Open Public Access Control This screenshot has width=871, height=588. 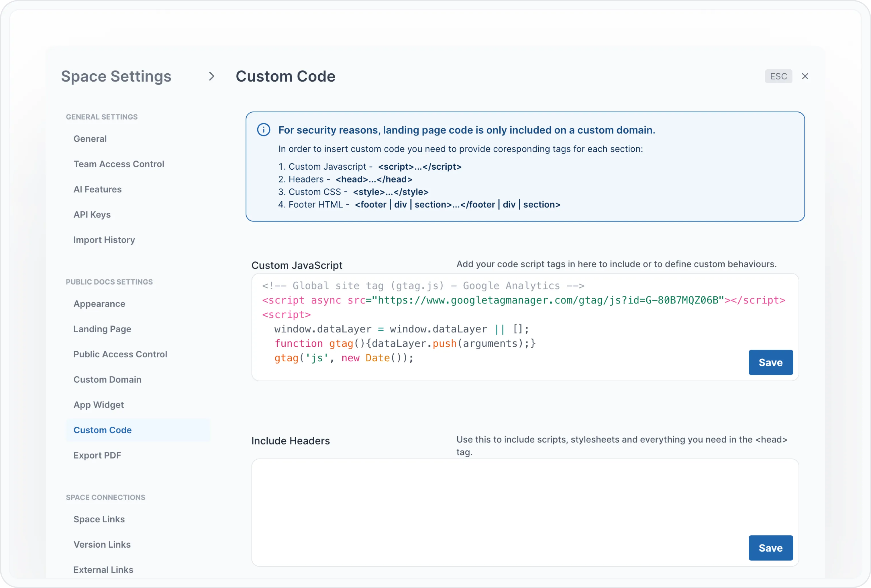120,354
